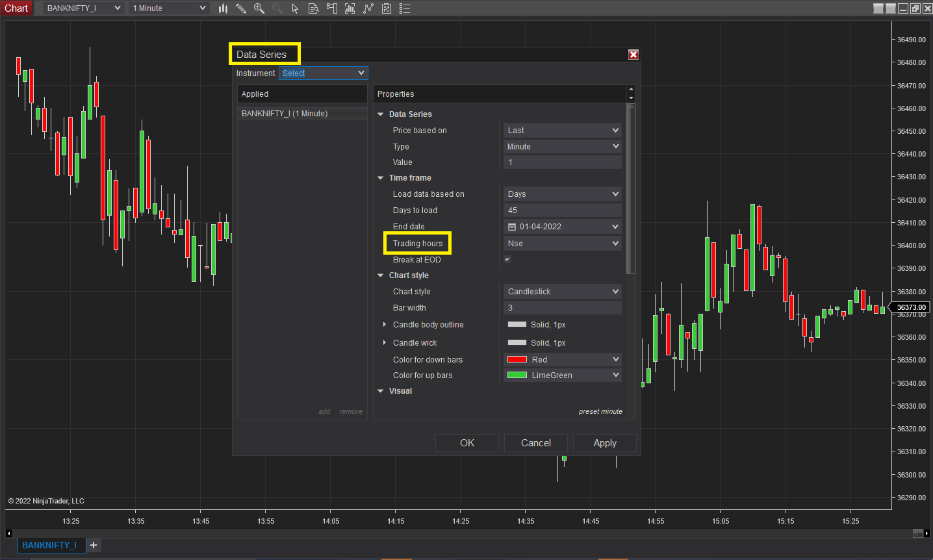Click the Value input field
This screenshot has height=560, width=933.
coord(563,162)
